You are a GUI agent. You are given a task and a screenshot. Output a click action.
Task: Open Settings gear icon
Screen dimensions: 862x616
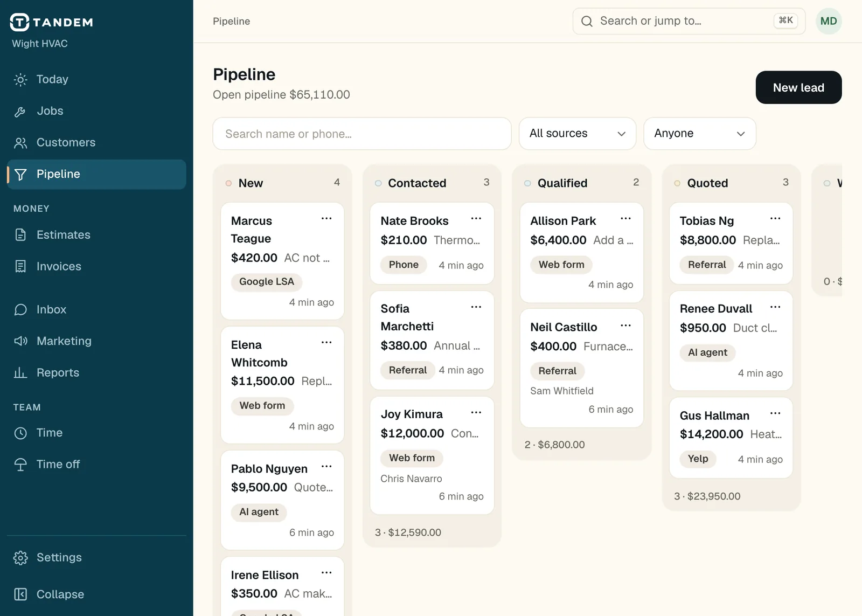pos(20,558)
